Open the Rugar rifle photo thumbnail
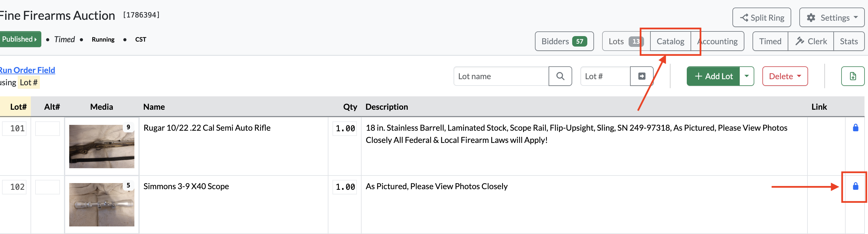The image size is (868, 234). 102,146
